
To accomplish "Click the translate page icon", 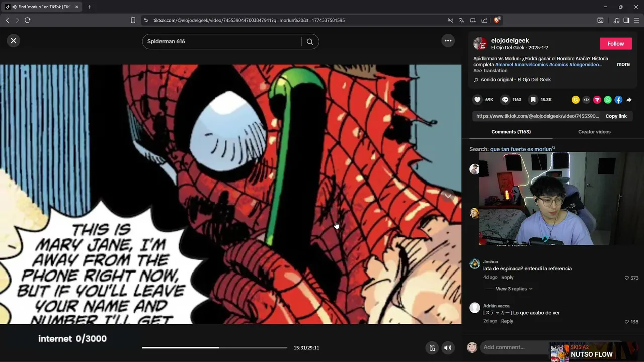I will pos(461,20).
